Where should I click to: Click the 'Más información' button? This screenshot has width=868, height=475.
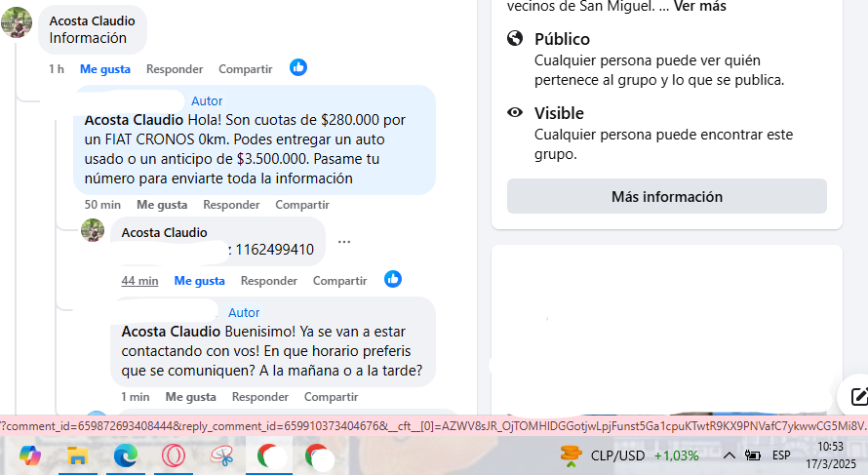pos(666,197)
